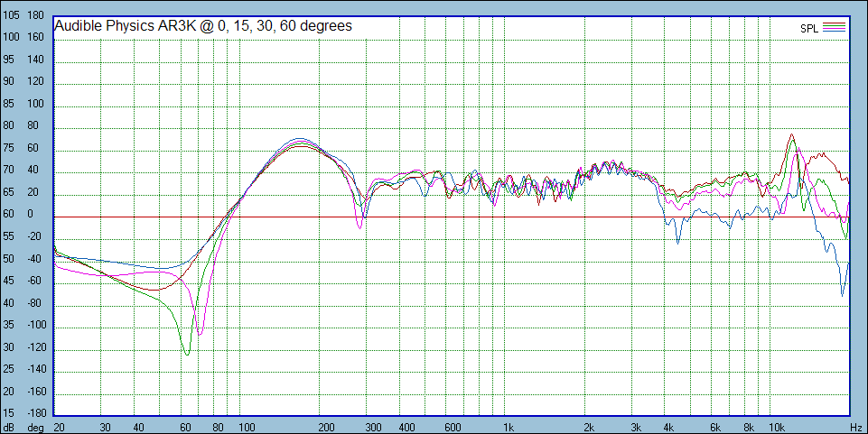This screenshot has height=434, width=868.
Task: Select the '2k' frequency axis value
Action: pos(588,428)
